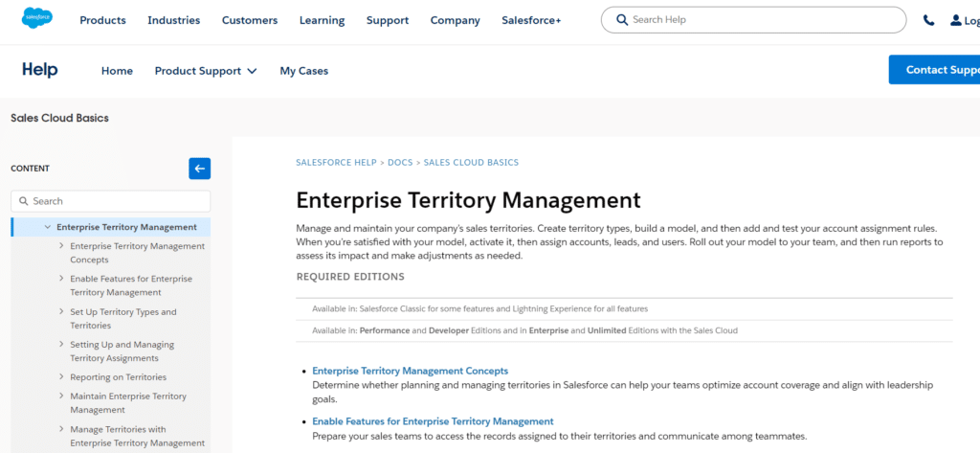Click the magnifier icon in Search Help

[622, 20]
